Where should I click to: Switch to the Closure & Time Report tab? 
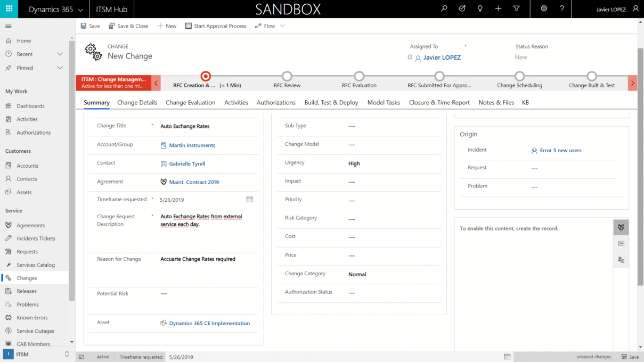click(x=439, y=102)
